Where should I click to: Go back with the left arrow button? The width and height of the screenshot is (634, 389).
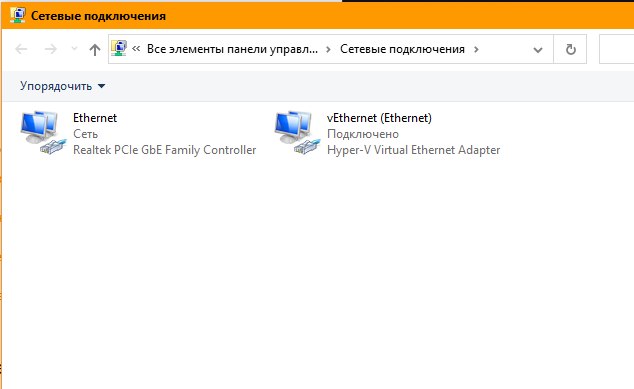pyautogui.click(x=21, y=49)
